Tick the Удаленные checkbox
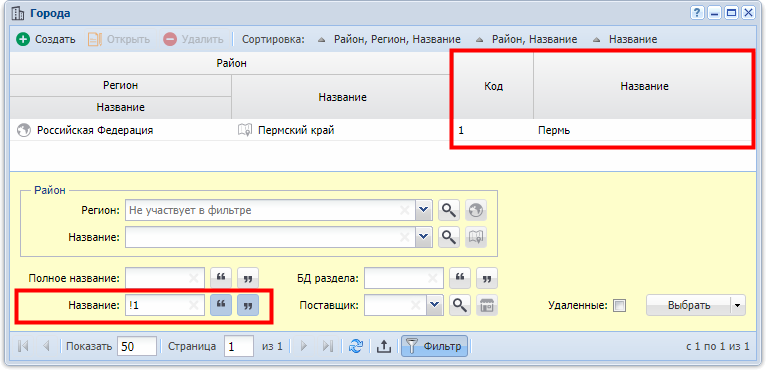The width and height of the screenshot is (766, 370). 619,305
